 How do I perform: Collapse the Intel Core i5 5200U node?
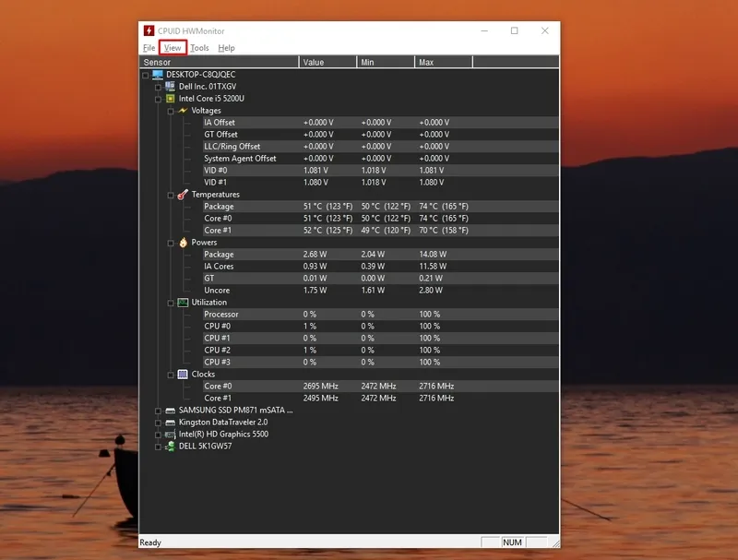tap(158, 99)
